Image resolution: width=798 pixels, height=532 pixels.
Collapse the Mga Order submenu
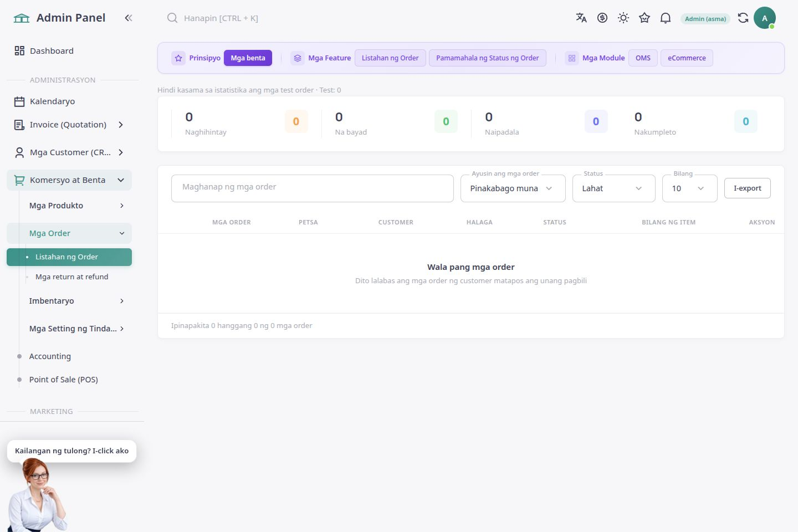[122, 233]
